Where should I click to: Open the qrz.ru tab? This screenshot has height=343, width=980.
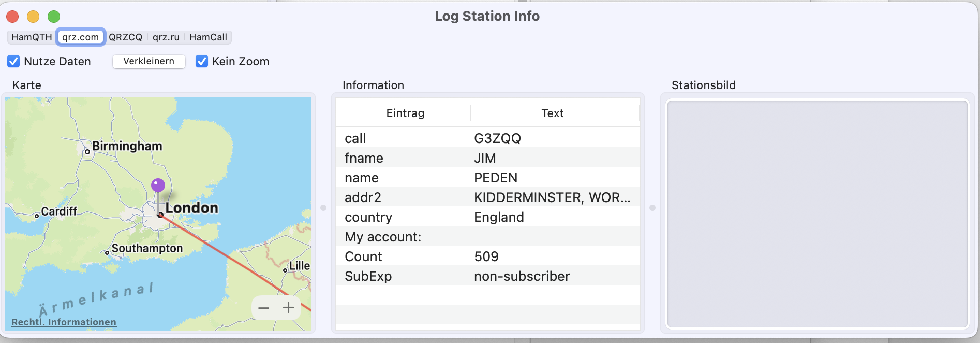tap(166, 37)
